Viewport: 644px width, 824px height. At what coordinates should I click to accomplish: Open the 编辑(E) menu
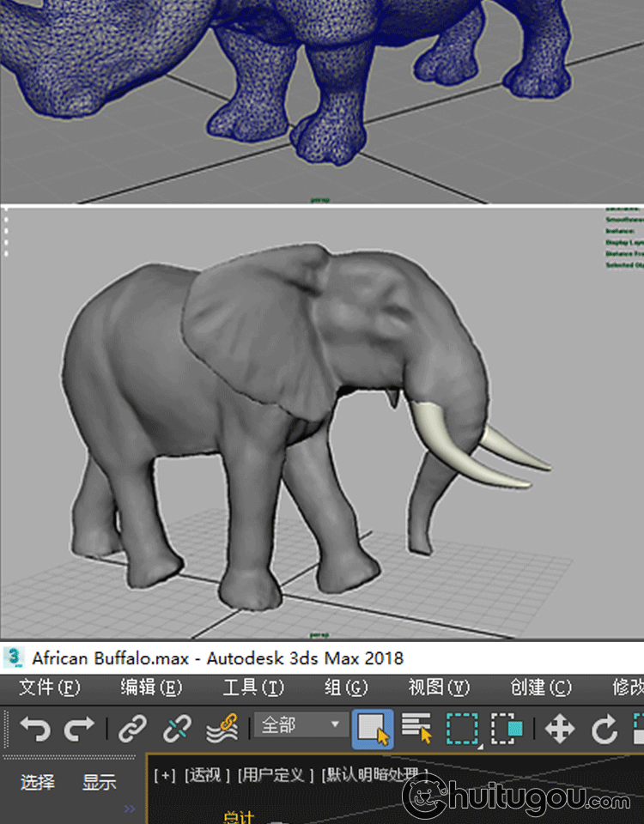[x=151, y=688]
